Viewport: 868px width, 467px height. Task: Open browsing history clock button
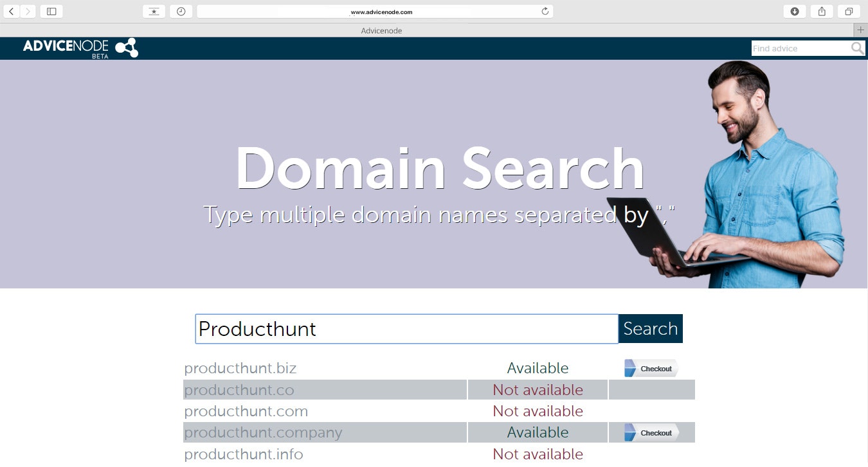(181, 11)
